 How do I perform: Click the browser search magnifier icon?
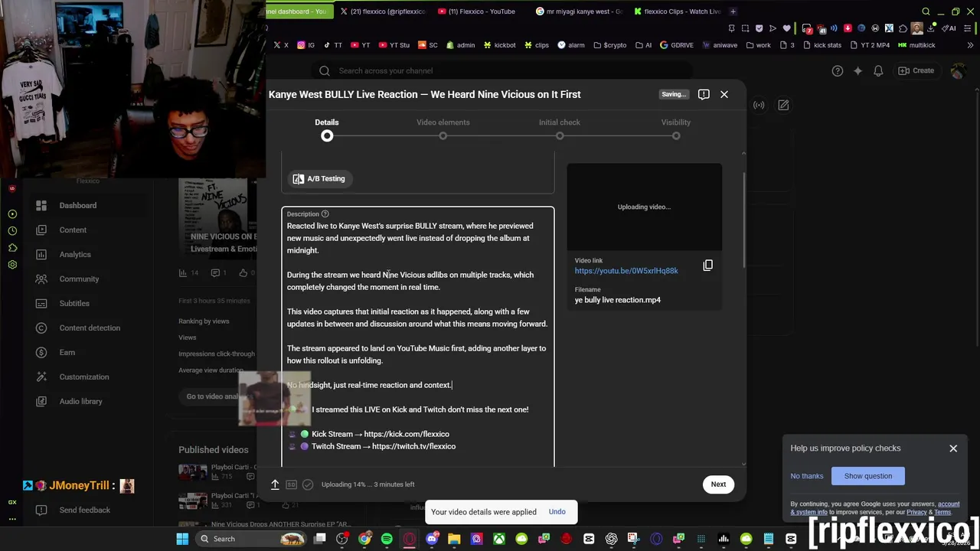(926, 11)
